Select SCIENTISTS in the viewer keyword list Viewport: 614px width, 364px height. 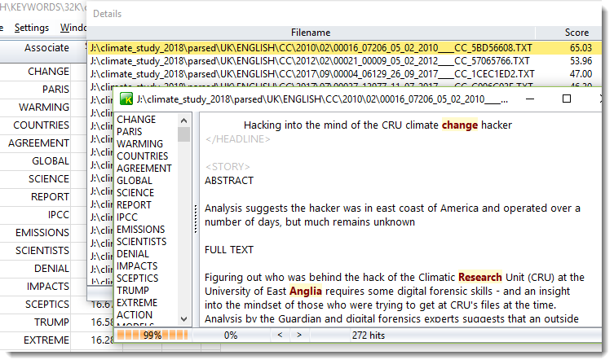pos(142,241)
